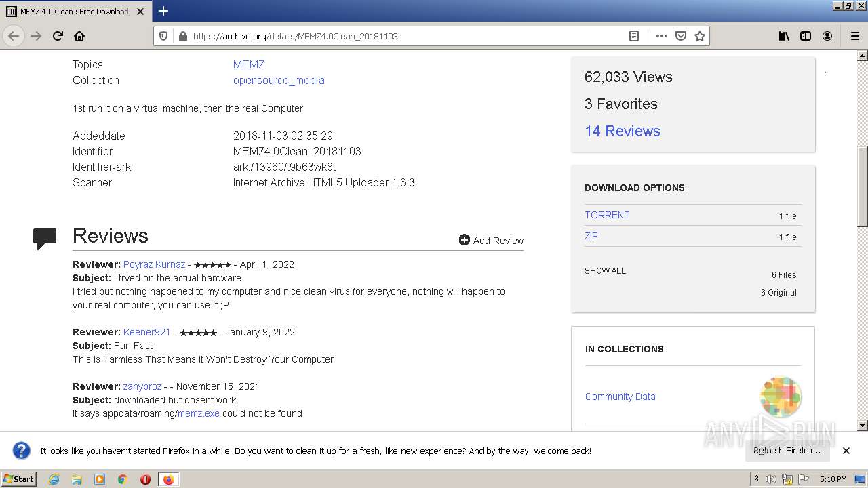Download via the TORRENT link
The image size is (868, 488).
[607, 215]
